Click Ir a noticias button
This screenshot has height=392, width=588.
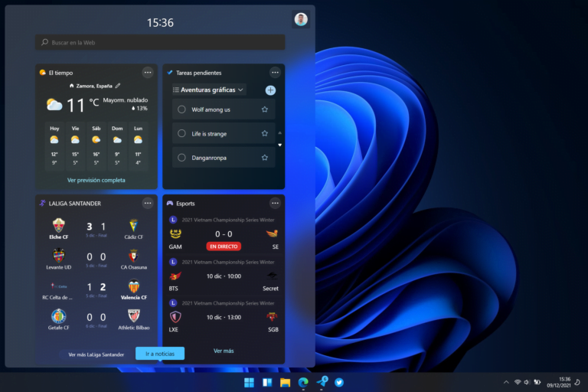tap(160, 354)
